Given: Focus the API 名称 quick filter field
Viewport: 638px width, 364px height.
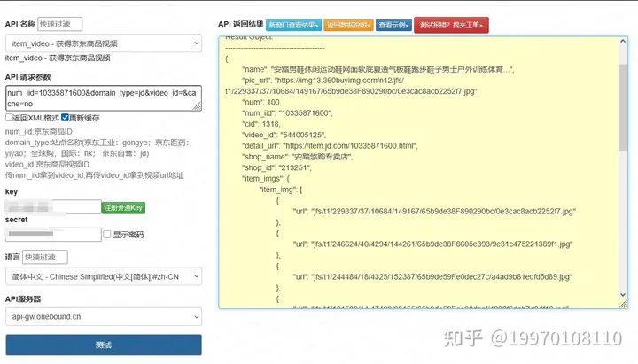Looking at the screenshot, I should pos(60,24).
